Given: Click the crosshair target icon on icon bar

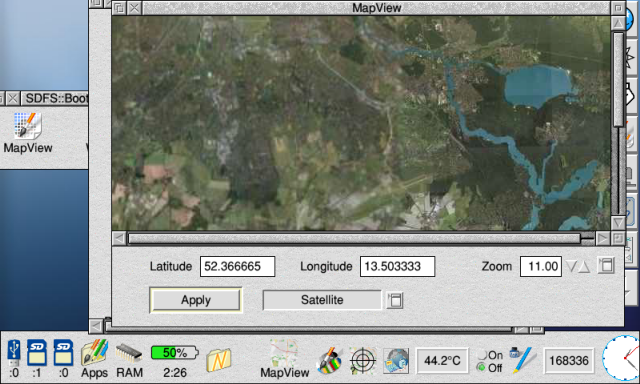Looking at the screenshot, I should click(x=362, y=360).
